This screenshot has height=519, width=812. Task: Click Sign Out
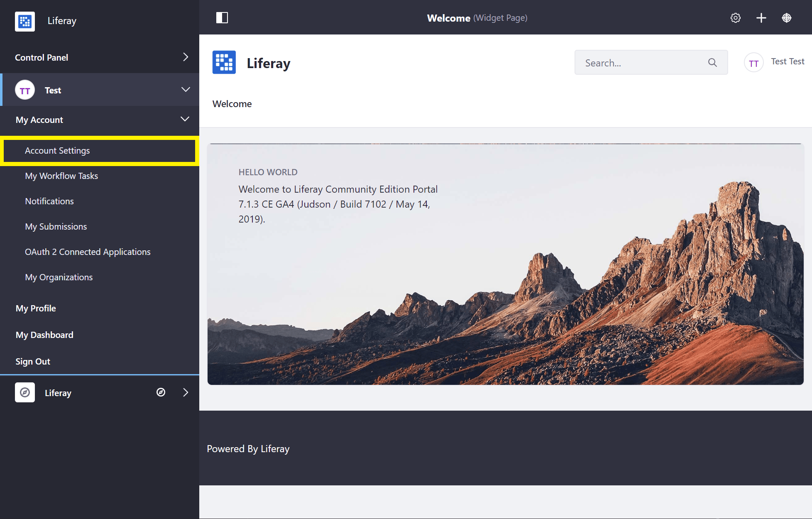[33, 362]
